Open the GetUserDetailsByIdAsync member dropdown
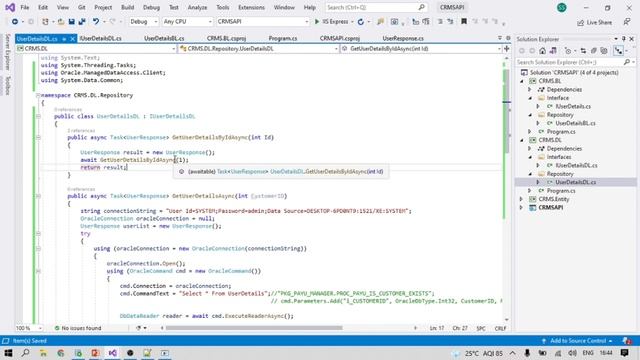 421,49
